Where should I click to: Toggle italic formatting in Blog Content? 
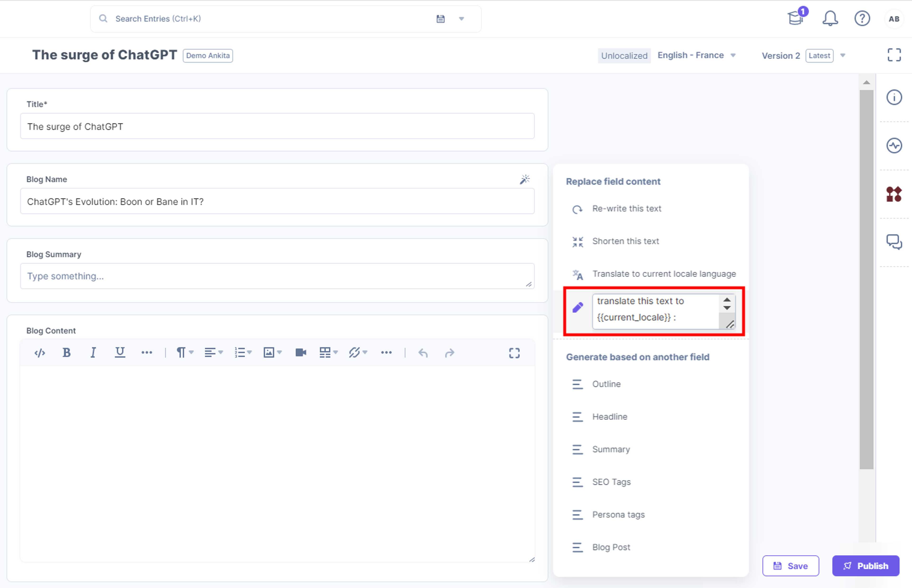[x=93, y=352]
